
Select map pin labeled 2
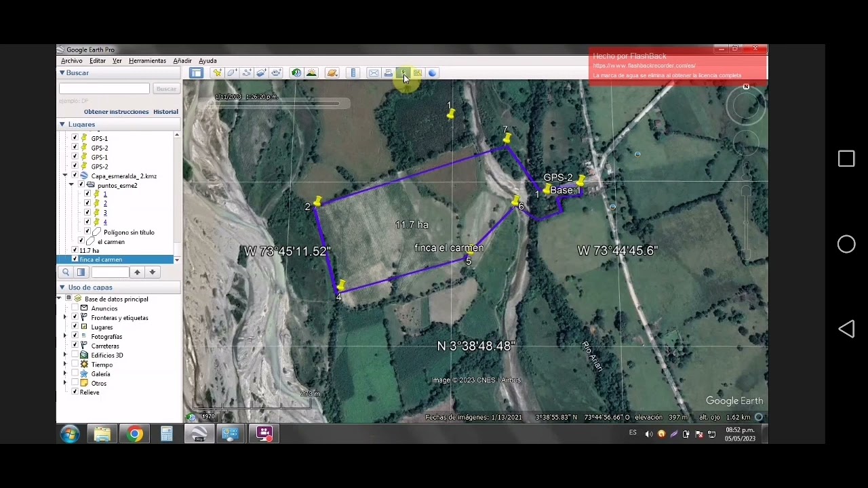tap(317, 201)
